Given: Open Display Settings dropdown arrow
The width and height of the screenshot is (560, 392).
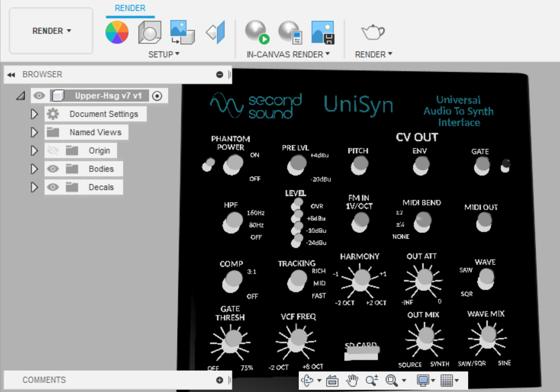Looking at the screenshot, I should [433, 381].
